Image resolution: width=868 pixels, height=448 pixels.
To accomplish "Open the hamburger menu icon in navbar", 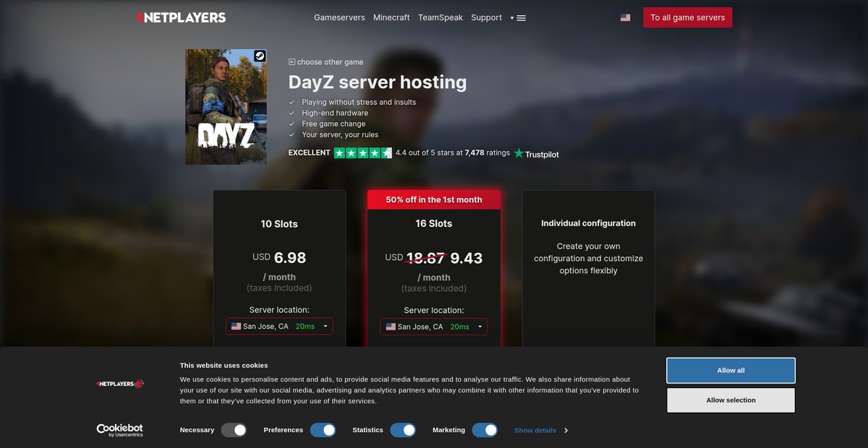I will 522,18.
